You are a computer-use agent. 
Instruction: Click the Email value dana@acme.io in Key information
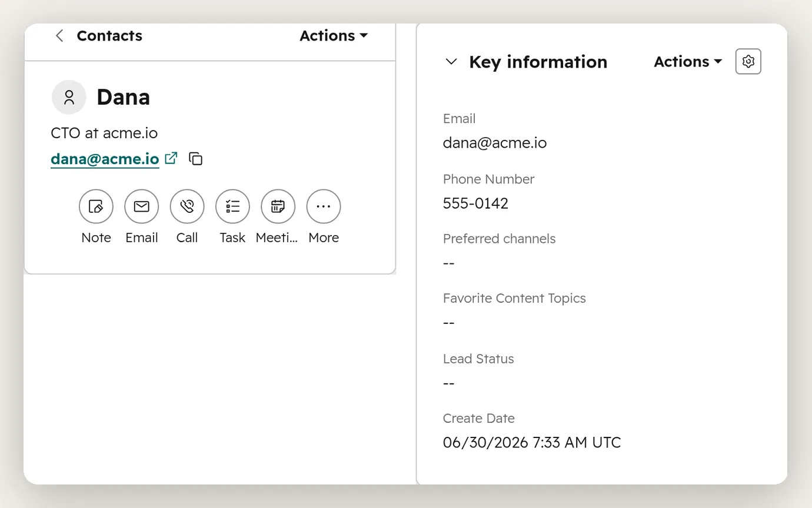pos(495,143)
